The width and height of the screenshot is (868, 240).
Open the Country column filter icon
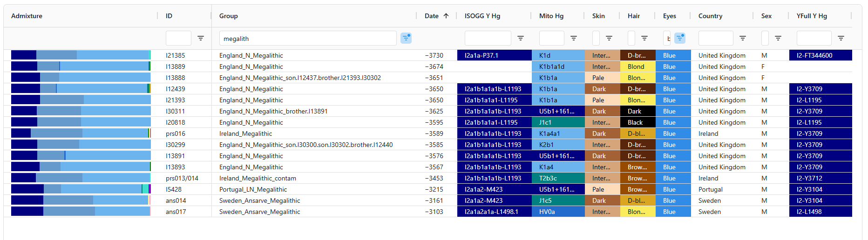tap(743, 38)
